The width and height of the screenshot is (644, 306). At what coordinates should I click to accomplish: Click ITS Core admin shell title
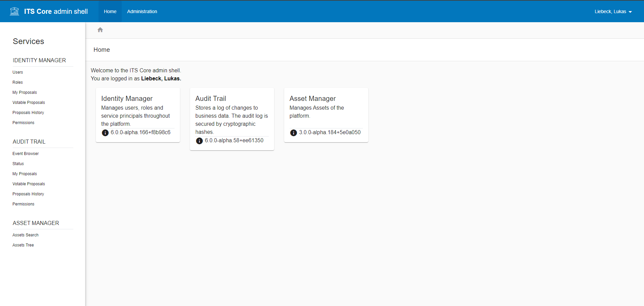click(x=56, y=11)
